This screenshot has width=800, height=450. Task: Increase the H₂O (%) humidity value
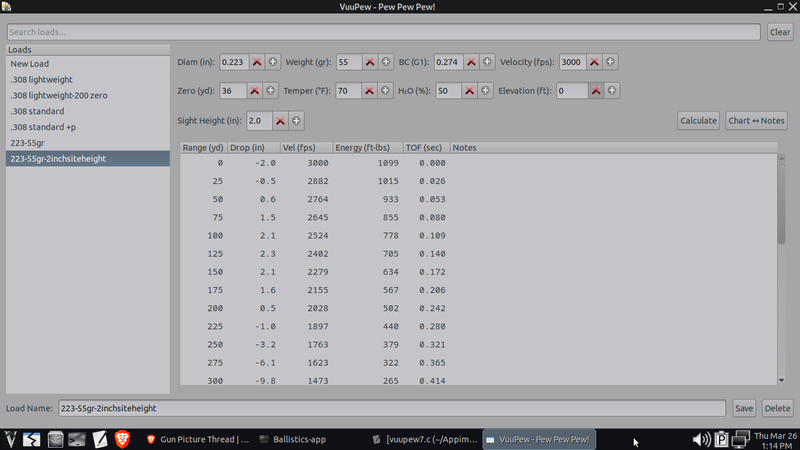coord(487,91)
